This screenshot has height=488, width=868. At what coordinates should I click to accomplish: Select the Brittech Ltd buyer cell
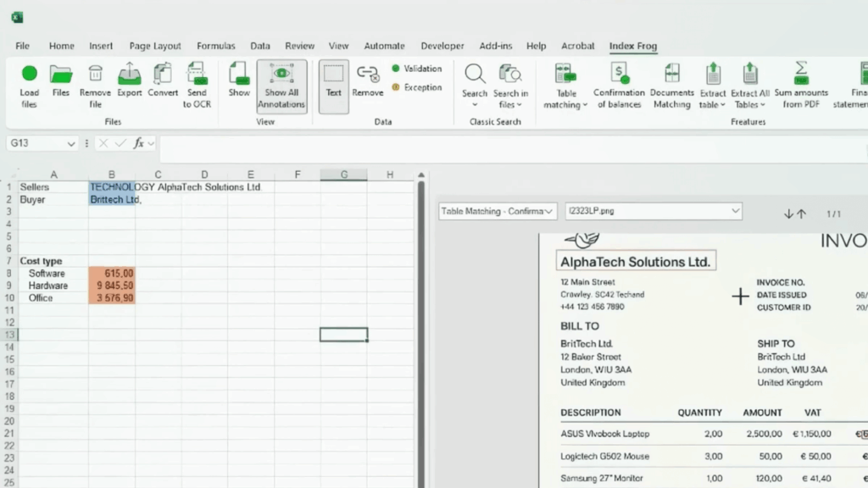coord(111,200)
